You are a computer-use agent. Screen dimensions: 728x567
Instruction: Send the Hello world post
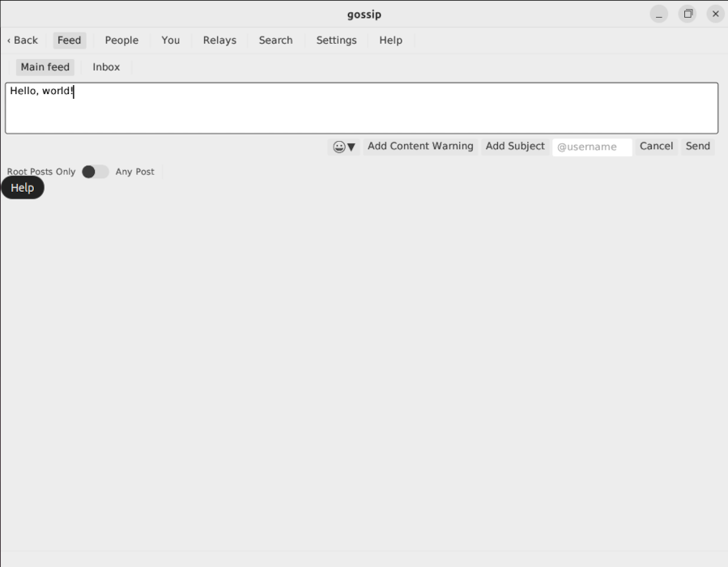click(697, 147)
